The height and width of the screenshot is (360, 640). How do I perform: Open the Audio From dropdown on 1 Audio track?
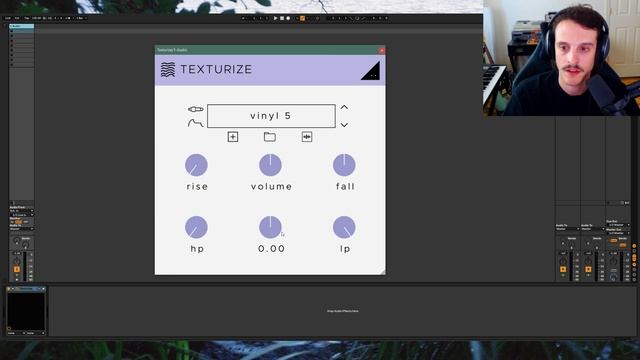(22, 211)
